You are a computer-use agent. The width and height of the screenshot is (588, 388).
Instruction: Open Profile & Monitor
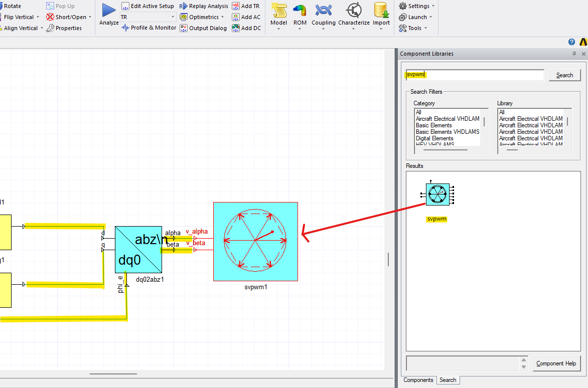(149, 28)
